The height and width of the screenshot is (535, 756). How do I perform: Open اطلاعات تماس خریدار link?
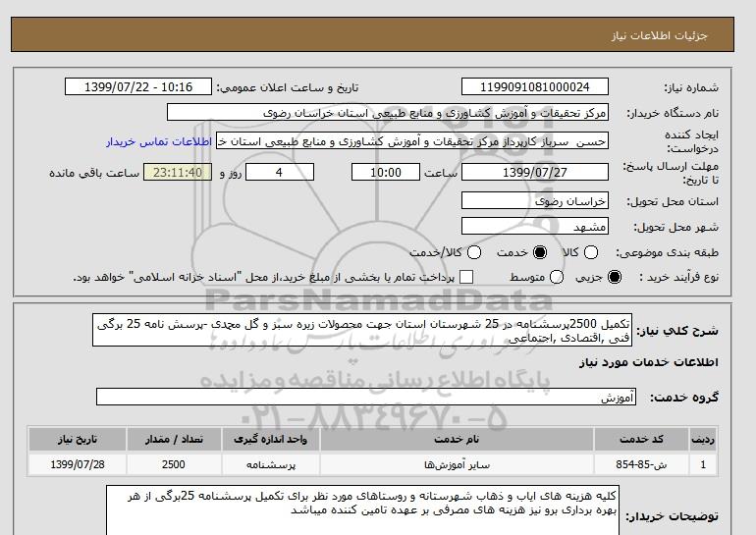159,142
